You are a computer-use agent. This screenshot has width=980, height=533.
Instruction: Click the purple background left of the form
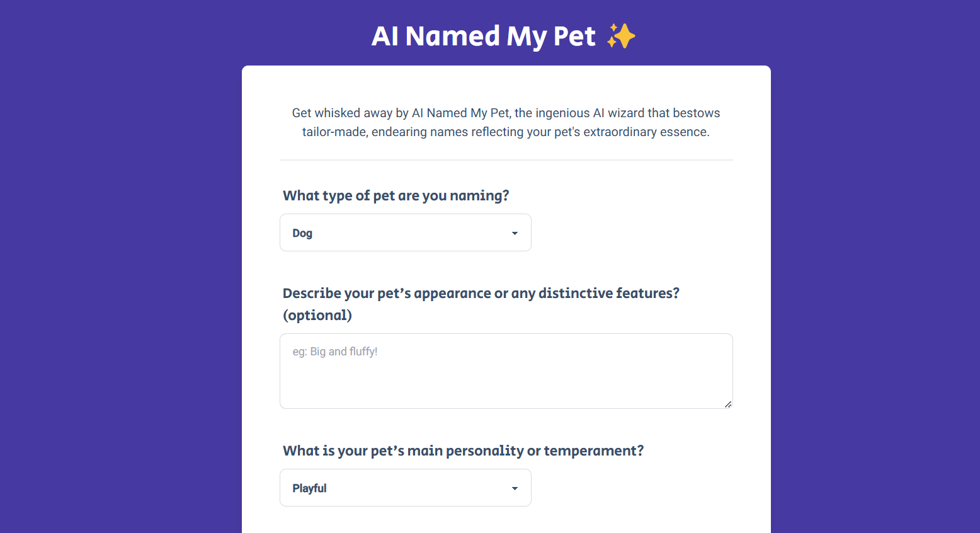(120, 284)
